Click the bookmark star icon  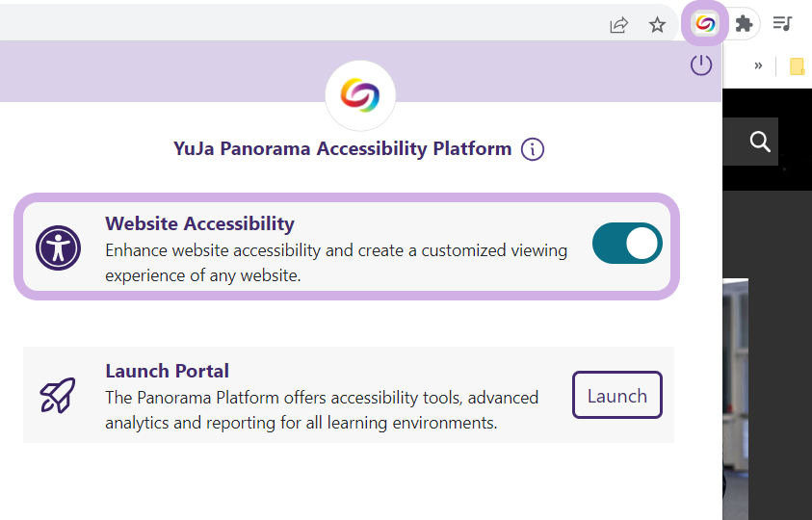657,24
